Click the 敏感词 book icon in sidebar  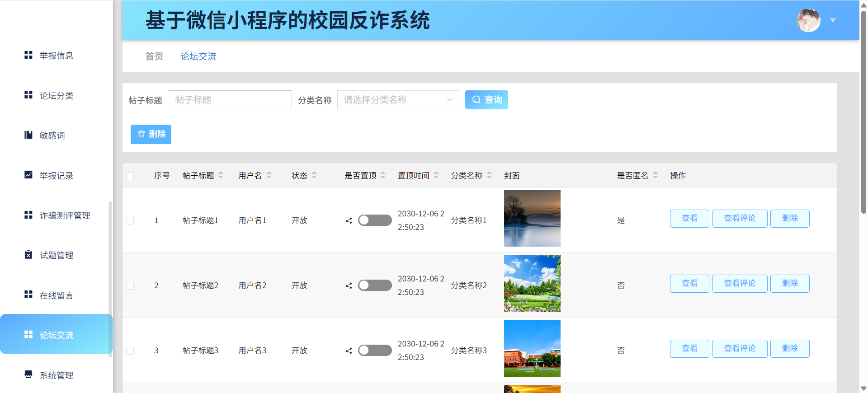coord(28,135)
